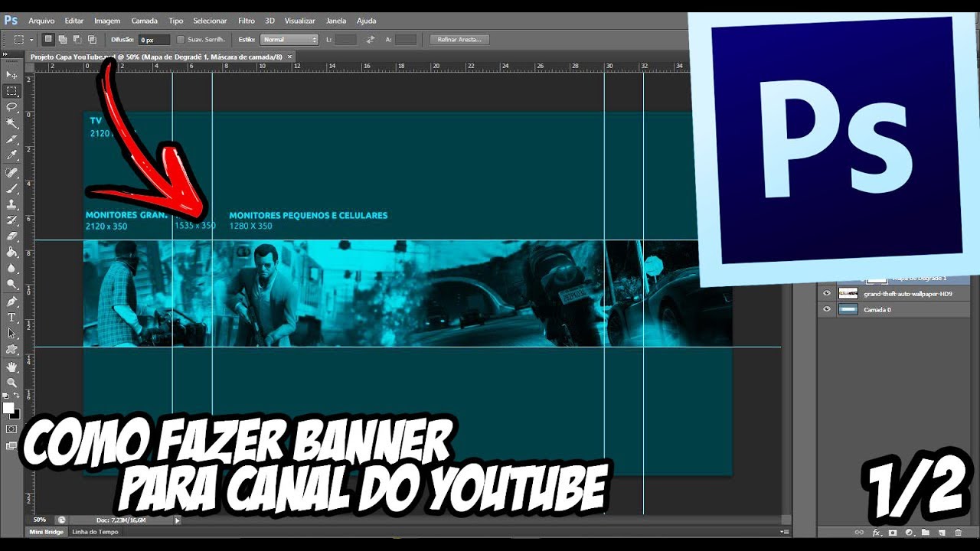This screenshot has height=551, width=980.
Task: Open the Imagem menu
Action: click(x=107, y=21)
